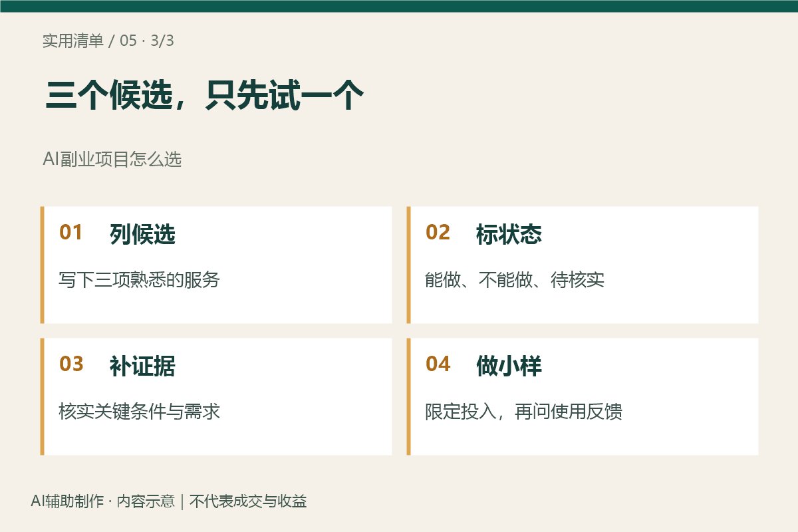Click the subtitle AI副业项目怎么选
This screenshot has width=798, height=532.
(112, 160)
